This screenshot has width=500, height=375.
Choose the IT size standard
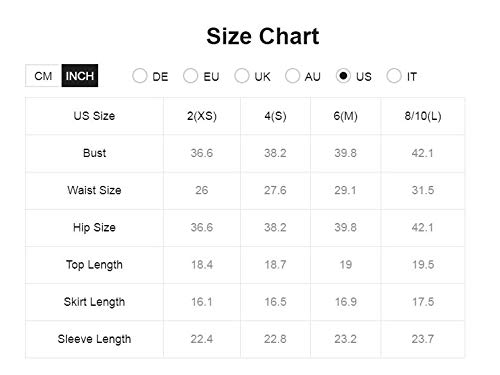pos(394,76)
